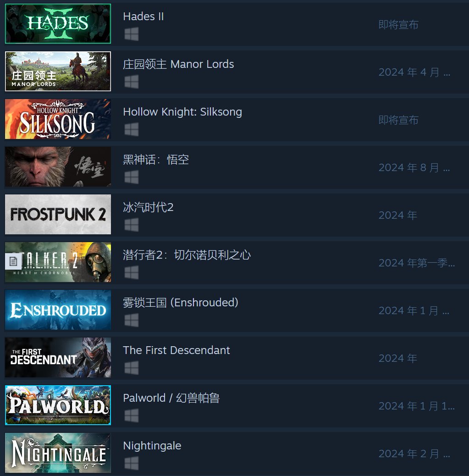Click the Windows icon under The First Descendant
This screenshot has height=476, width=469.
point(132,368)
